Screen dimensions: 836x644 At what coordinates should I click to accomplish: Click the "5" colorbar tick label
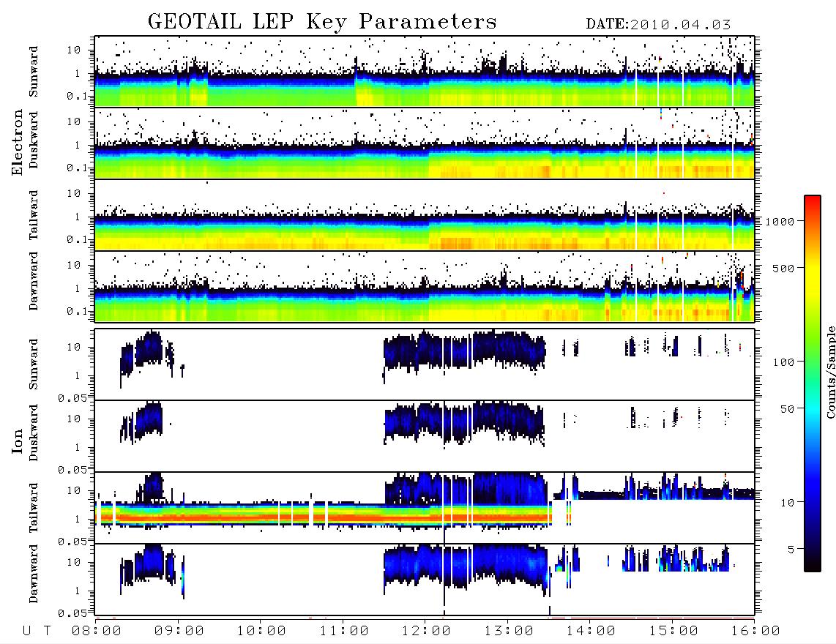pos(791,550)
